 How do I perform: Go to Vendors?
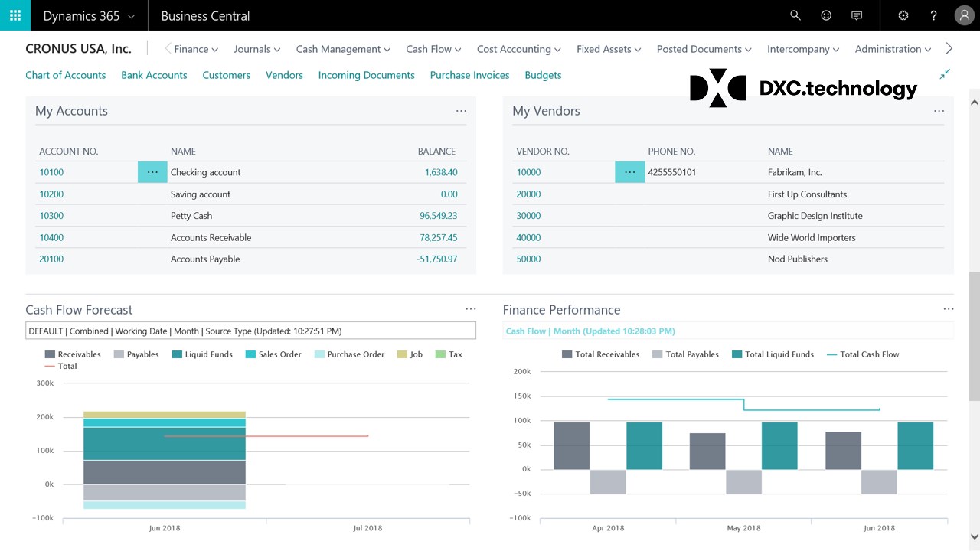tap(284, 75)
